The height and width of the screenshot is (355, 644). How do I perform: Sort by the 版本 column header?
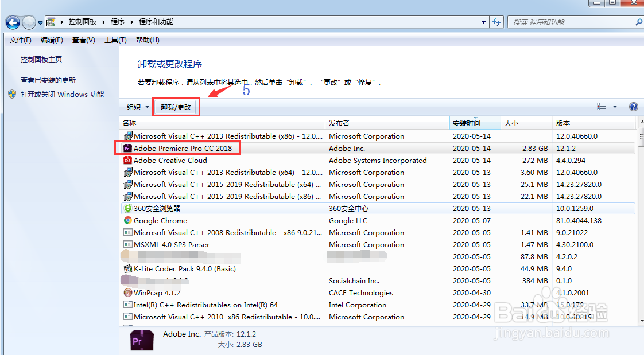pos(594,123)
